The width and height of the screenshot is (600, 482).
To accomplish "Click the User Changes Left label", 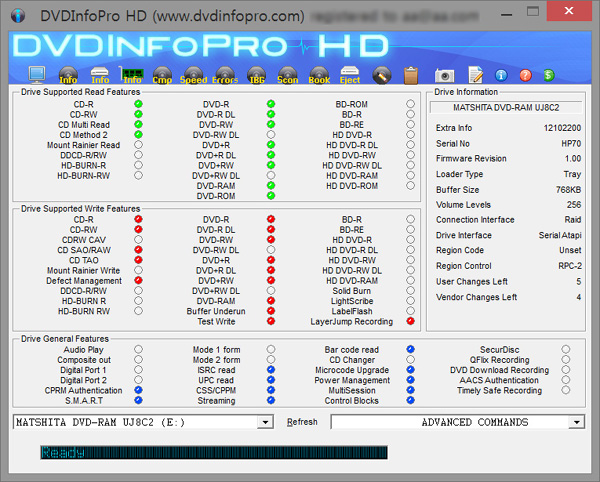I will pyautogui.click(x=471, y=282).
